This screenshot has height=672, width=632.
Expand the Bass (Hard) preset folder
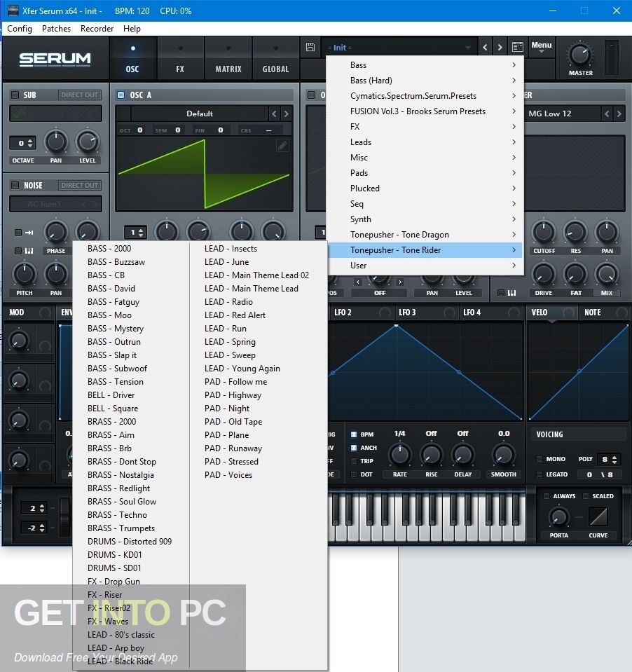pyautogui.click(x=425, y=80)
